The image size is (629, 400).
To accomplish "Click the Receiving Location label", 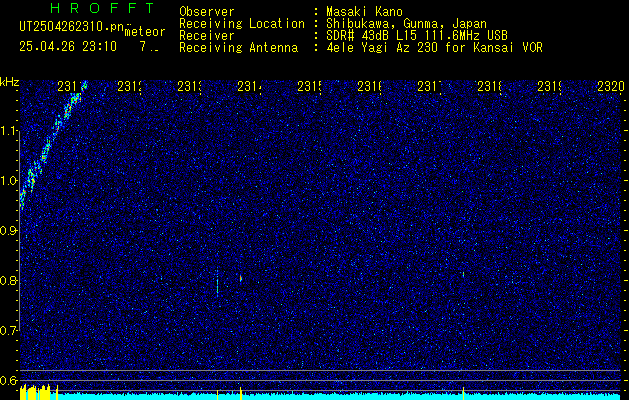I will (242, 24).
